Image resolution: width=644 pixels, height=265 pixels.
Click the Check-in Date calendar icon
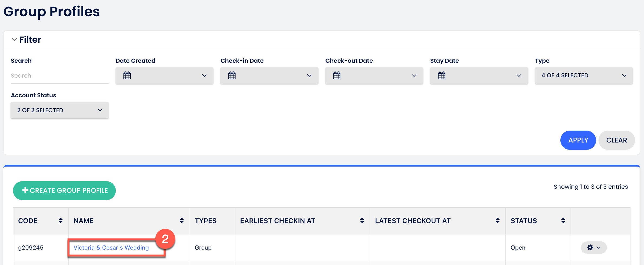(x=232, y=75)
